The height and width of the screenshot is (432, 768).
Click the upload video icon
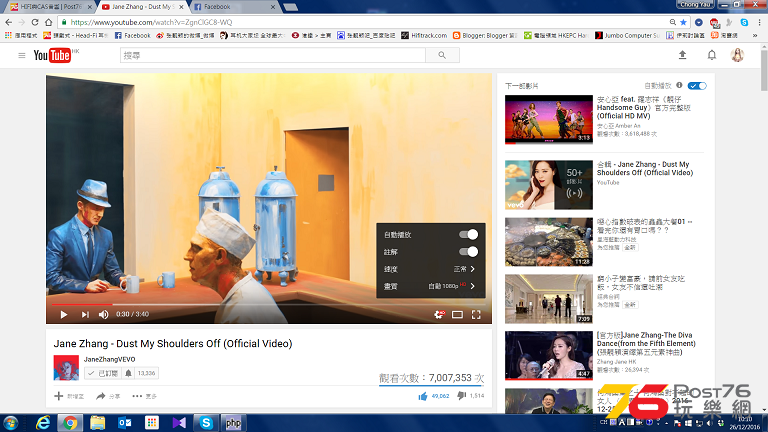point(682,55)
